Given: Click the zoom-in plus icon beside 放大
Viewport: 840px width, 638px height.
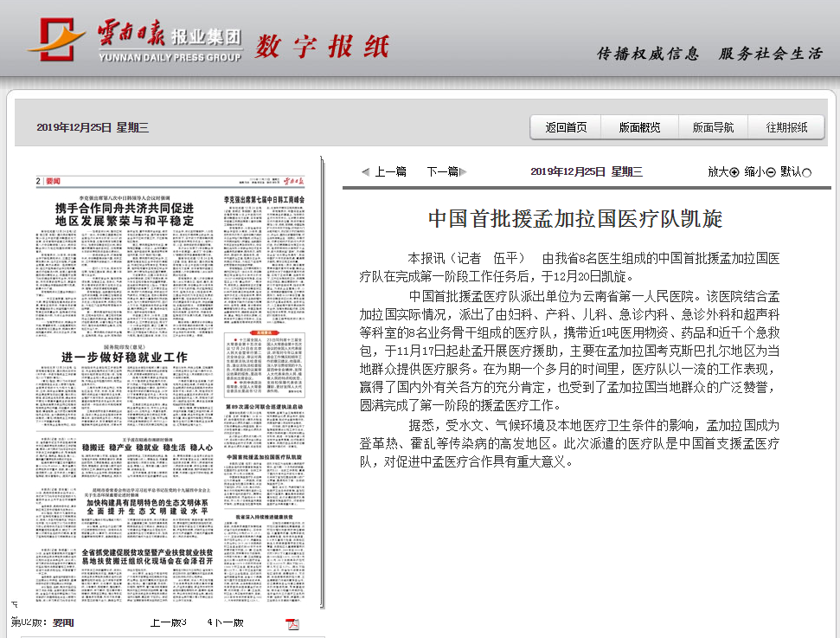Looking at the screenshot, I should [x=734, y=172].
